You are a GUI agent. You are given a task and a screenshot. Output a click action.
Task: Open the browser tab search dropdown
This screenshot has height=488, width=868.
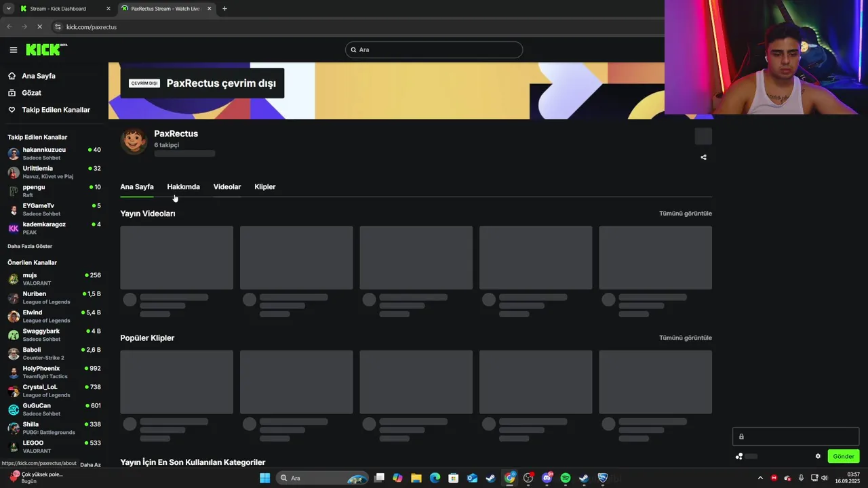pos(8,9)
